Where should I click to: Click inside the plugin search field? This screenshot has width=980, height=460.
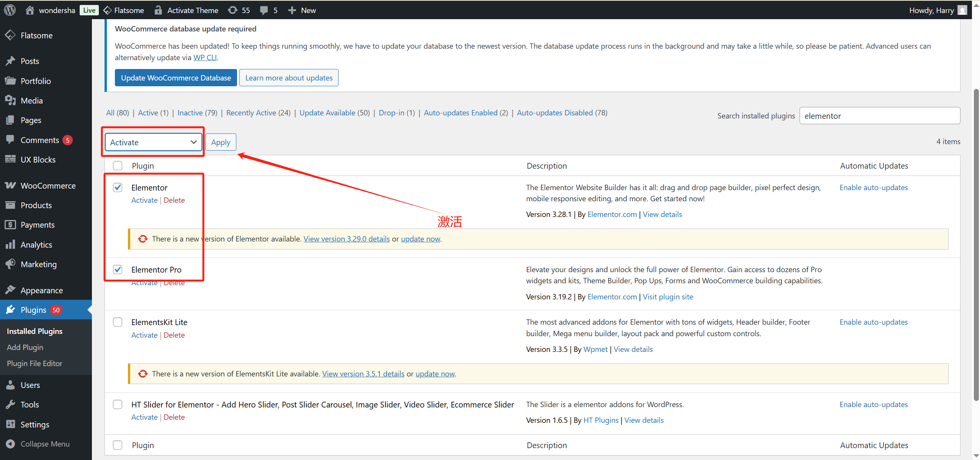point(880,115)
